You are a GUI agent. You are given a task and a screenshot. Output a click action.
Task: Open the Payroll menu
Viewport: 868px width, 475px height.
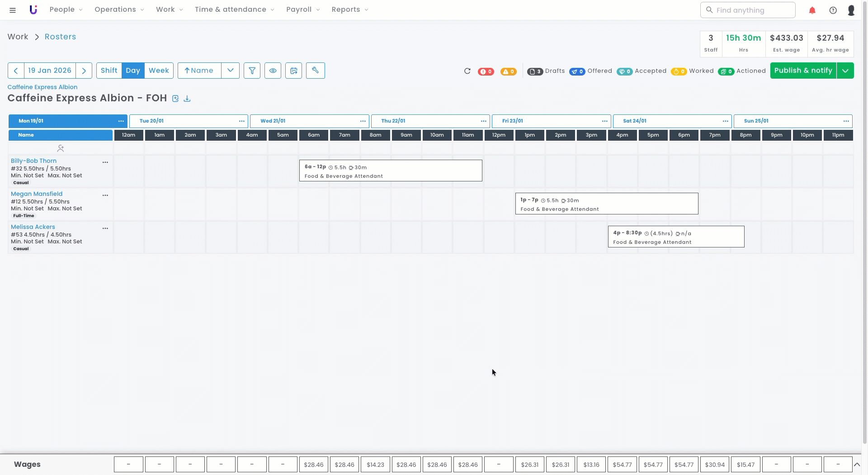[302, 9]
